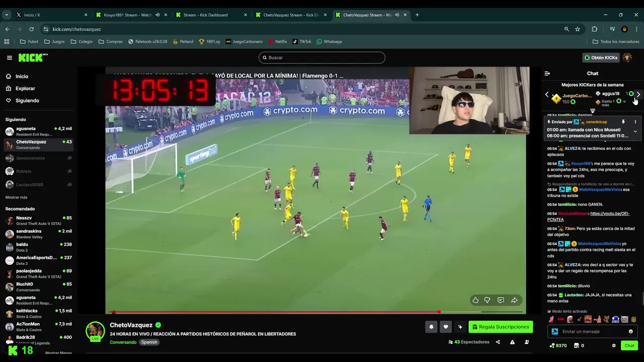The height and width of the screenshot is (362, 644).
Task: Open the user avatar menu top right
Action: [627, 58]
